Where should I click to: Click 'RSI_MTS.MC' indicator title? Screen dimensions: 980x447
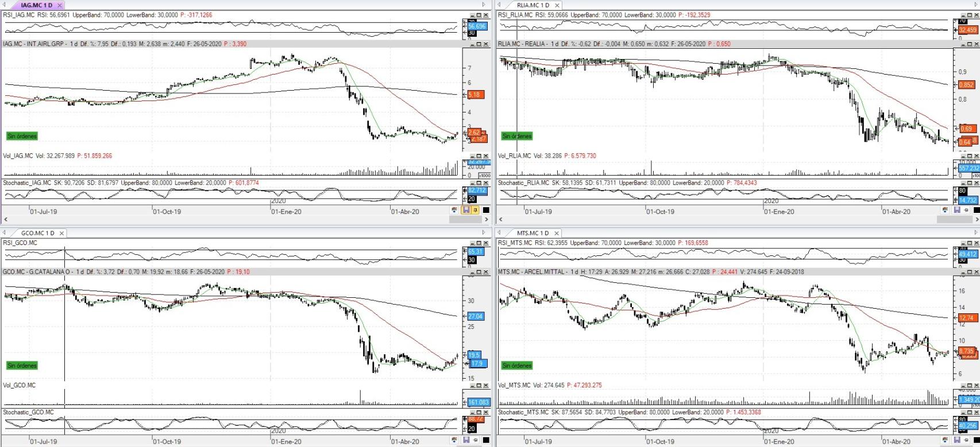click(x=515, y=243)
